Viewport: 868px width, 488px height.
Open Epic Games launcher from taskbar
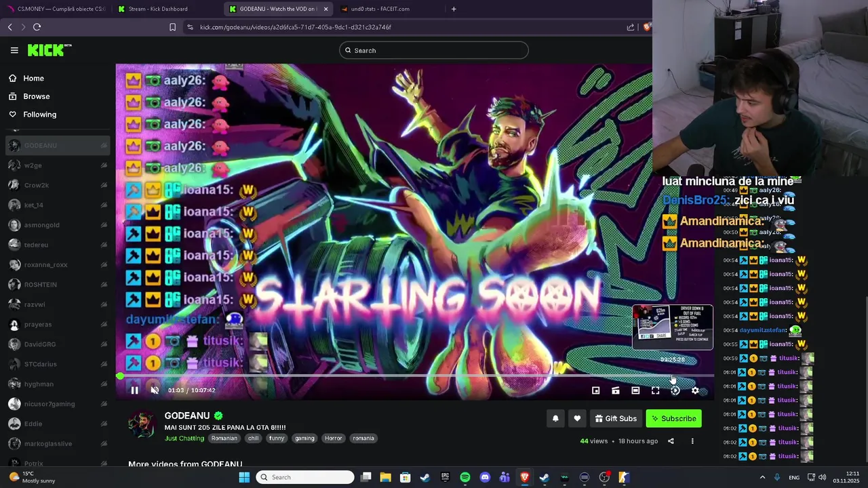pyautogui.click(x=445, y=477)
